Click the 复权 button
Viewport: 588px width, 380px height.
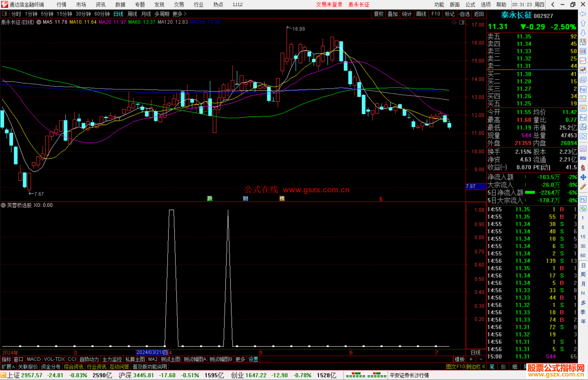point(378,14)
